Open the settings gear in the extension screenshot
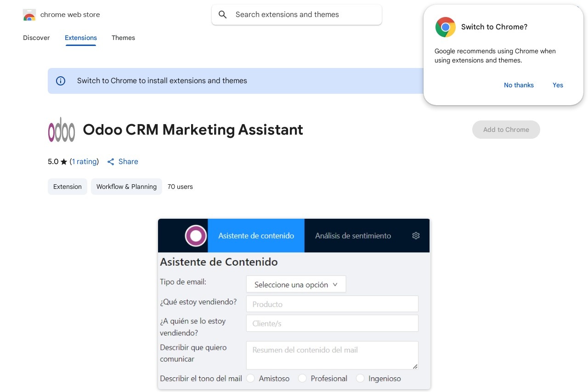The width and height of the screenshot is (588, 392). (416, 236)
